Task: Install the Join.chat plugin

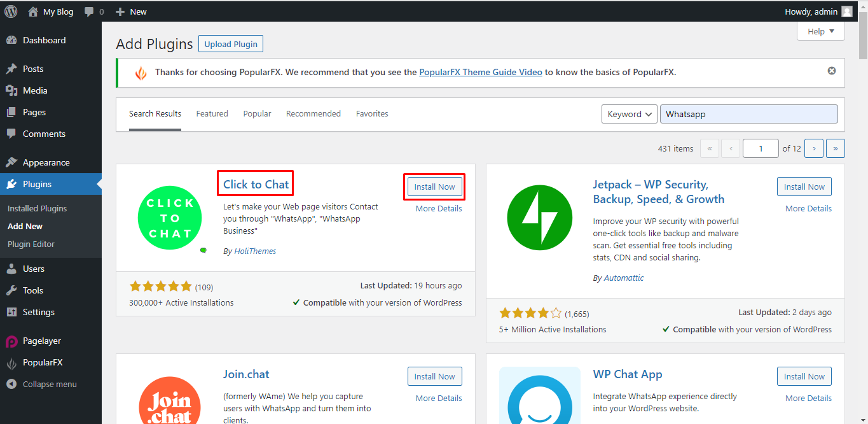Action: pos(435,376)
